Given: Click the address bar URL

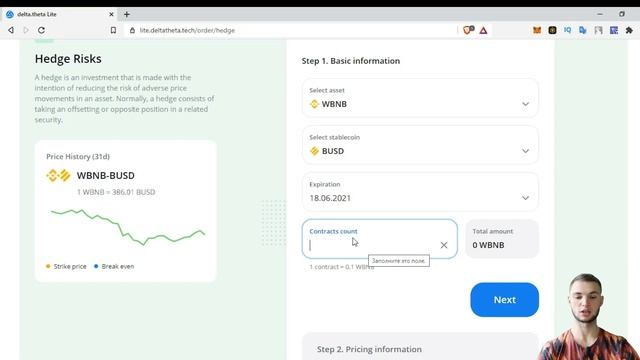Looking at the screenshot, I should pos(187,30).
